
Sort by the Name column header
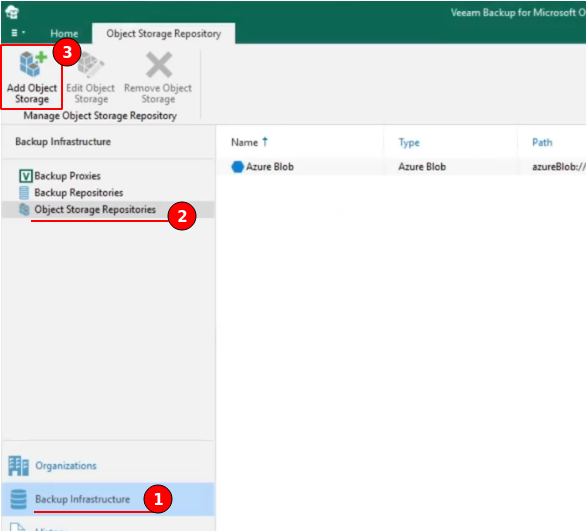click(x=244, y=142)
